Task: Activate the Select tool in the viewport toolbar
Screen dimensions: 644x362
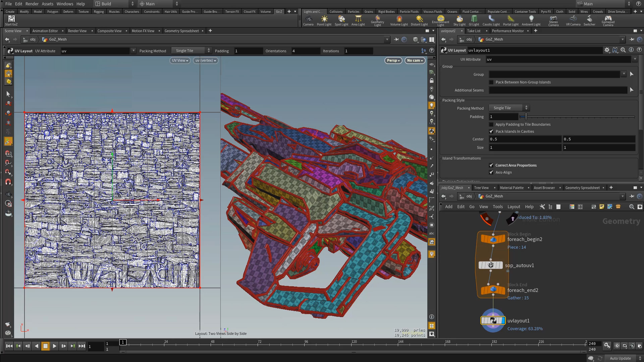Action: (8, 94)
